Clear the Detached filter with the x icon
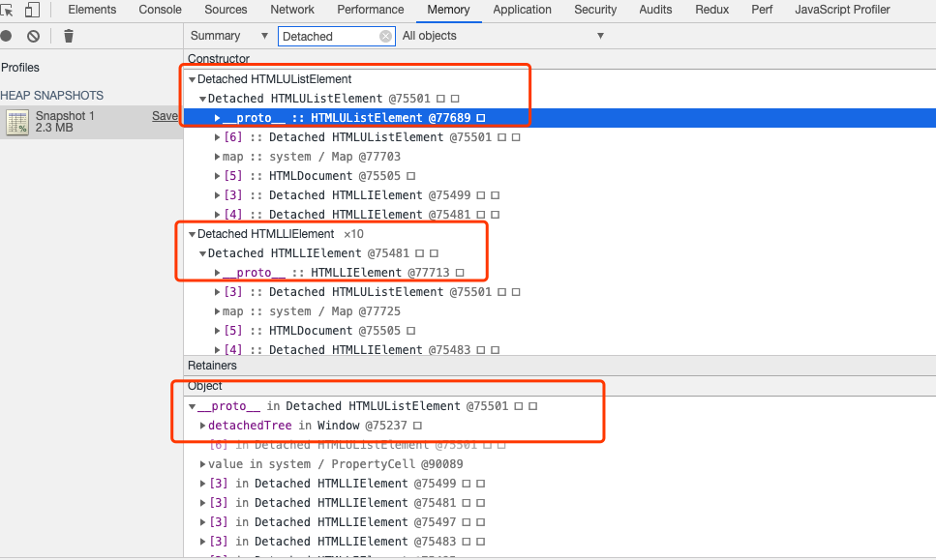This screenshot has width=936, height=560. click(x=386, y=36)
